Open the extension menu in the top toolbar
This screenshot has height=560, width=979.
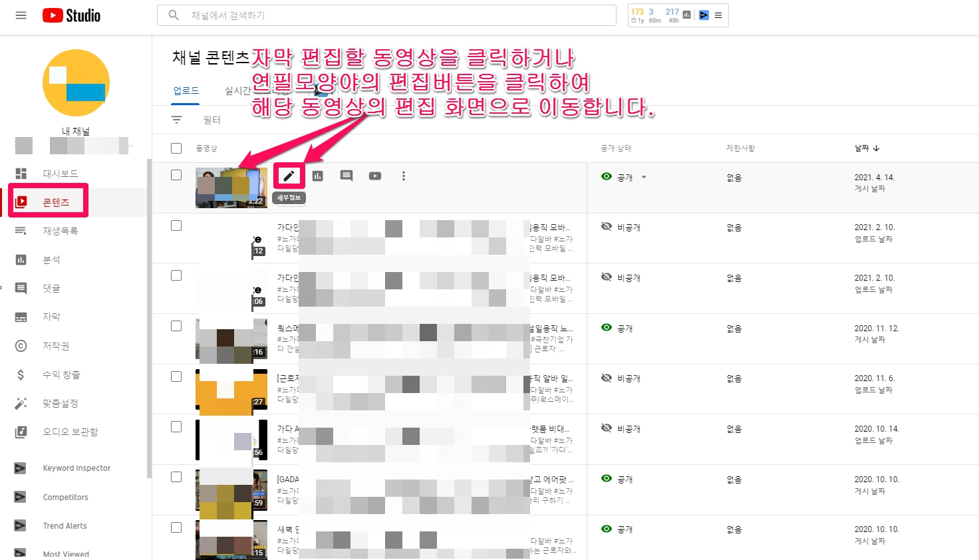coord(718,15)
